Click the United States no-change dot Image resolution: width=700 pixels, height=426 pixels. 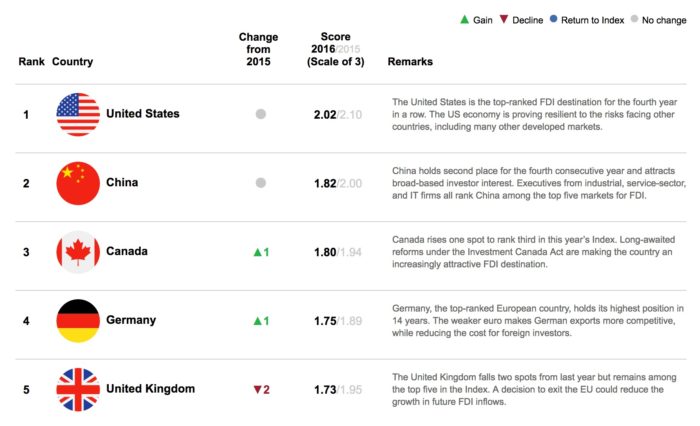tap(261, 114)
